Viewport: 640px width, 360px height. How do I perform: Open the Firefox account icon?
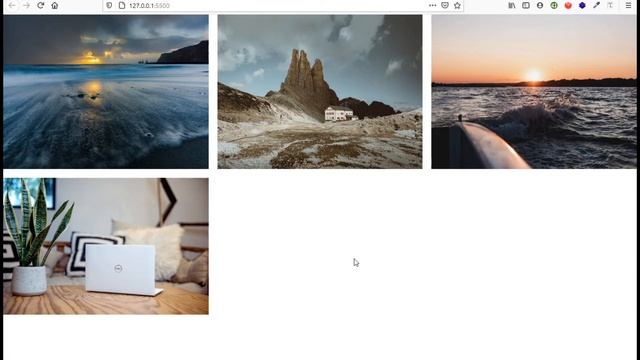540,5
